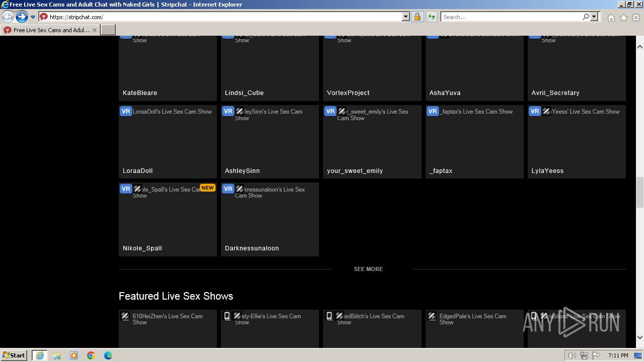Click the Featured Live Sex Shows heading
Viewport: 644px width, 362px height.
click(176, 296)
